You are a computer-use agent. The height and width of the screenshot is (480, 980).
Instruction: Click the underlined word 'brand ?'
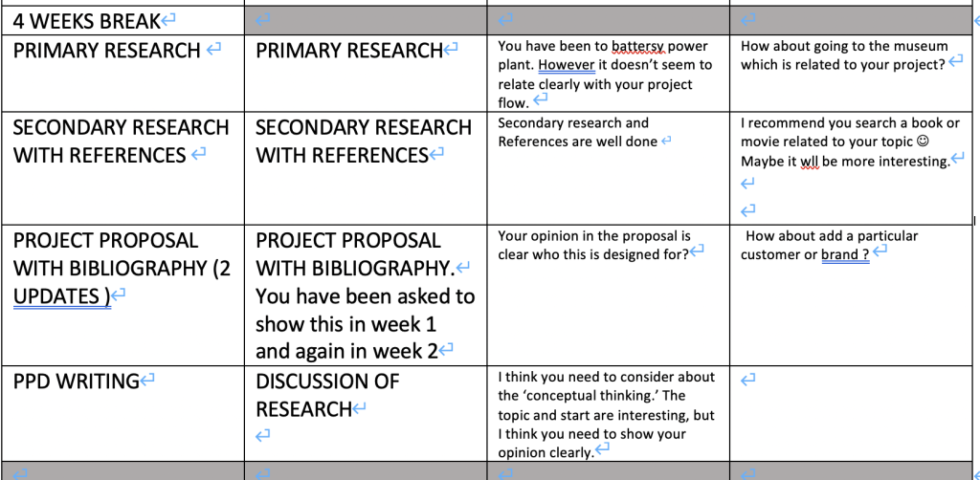click(845, 255)
